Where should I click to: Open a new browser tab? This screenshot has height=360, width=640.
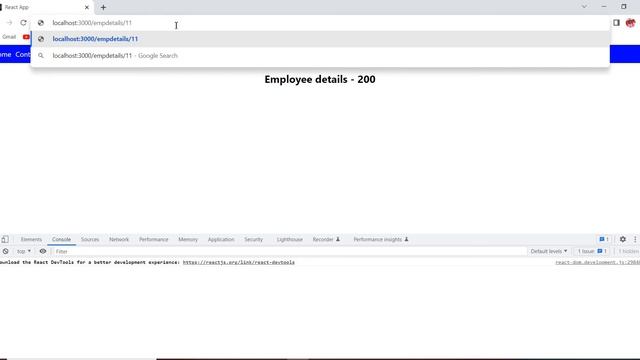pyautogui.click(x=103, y=7)
